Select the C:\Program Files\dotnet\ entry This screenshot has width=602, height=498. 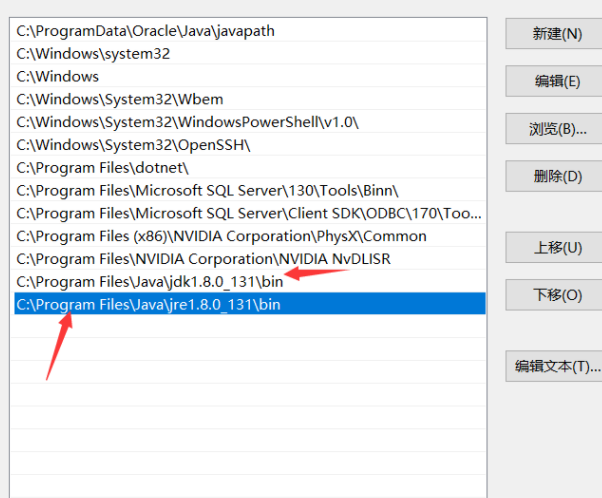(250, 167)
